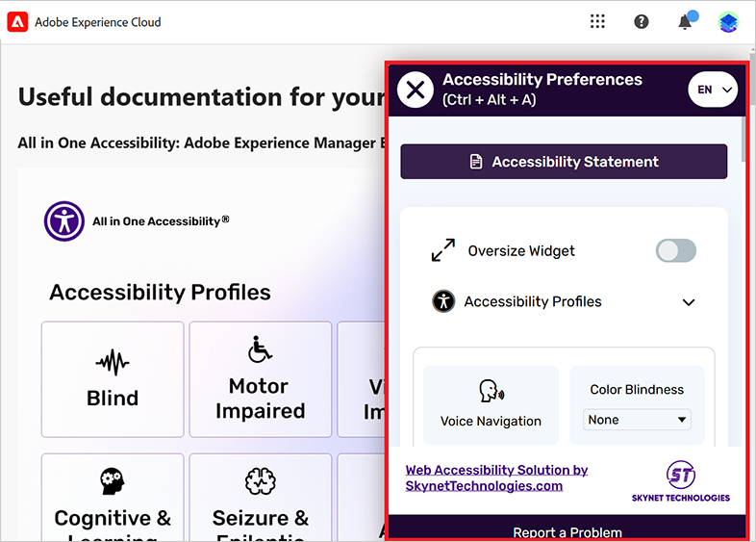The image size is (756, 542).
Task: Open the help question mark icon
Action: click(x=642, y=21)
